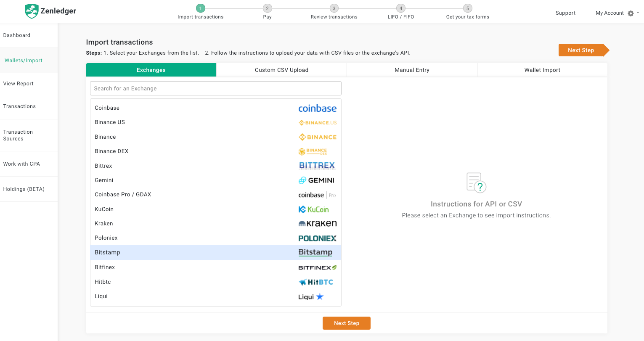The width and height of the screenshot is (644, 341).
Task: Open the Support link
Action: [x=565, y=13]
